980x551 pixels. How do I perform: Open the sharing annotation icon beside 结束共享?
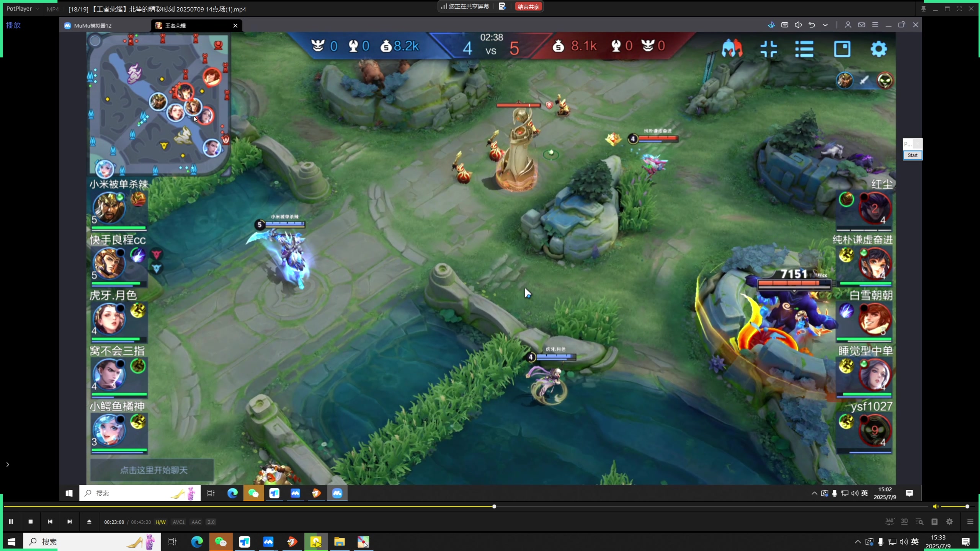pos(502,7)
